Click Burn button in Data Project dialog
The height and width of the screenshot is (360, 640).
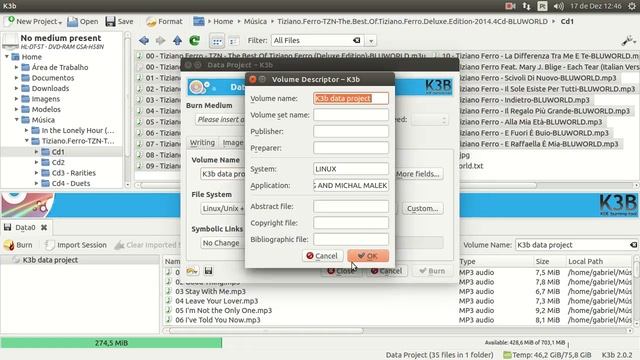pos(432,271)
